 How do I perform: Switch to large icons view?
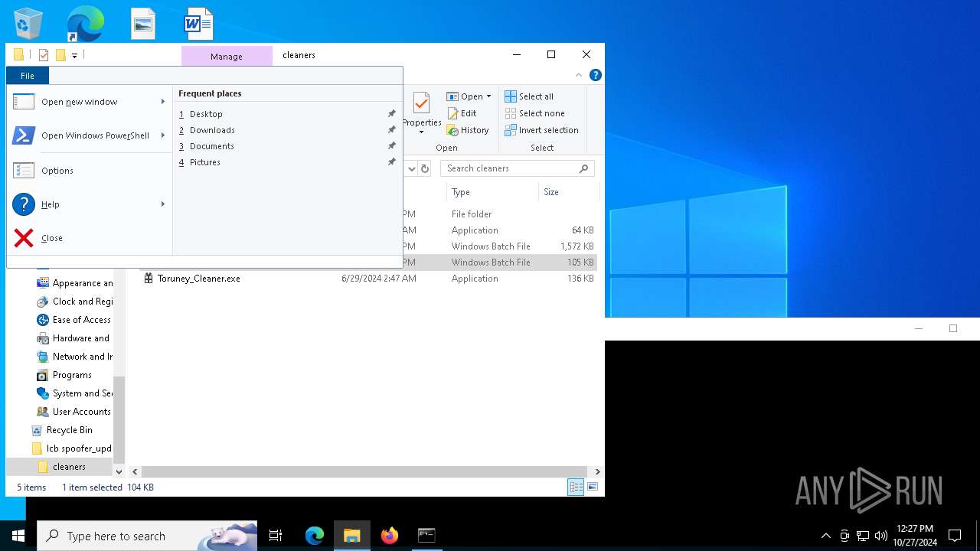[x=592, y=487]
